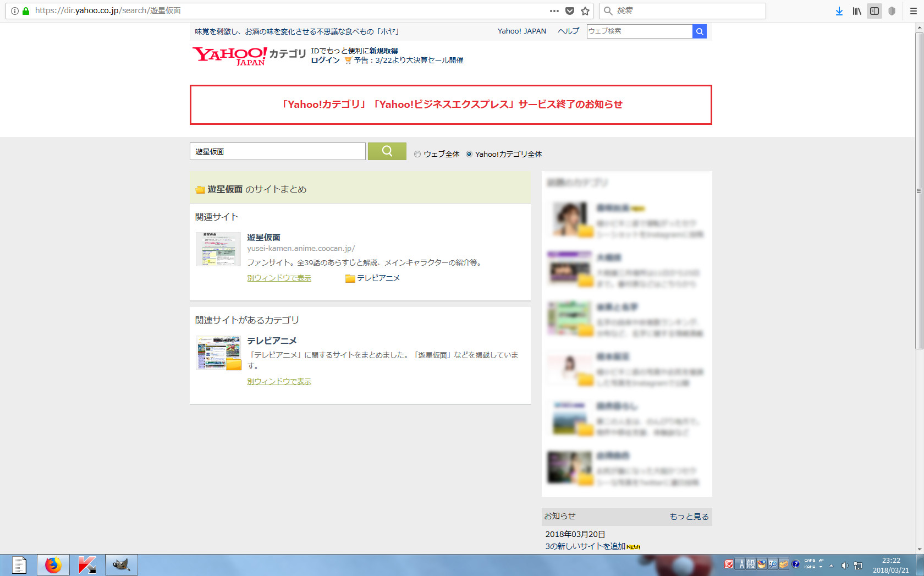Click folder icon next to 遊星仮面 heading
Image resolution: width=924 pixels, height=576 pixels.
[200, 190]
